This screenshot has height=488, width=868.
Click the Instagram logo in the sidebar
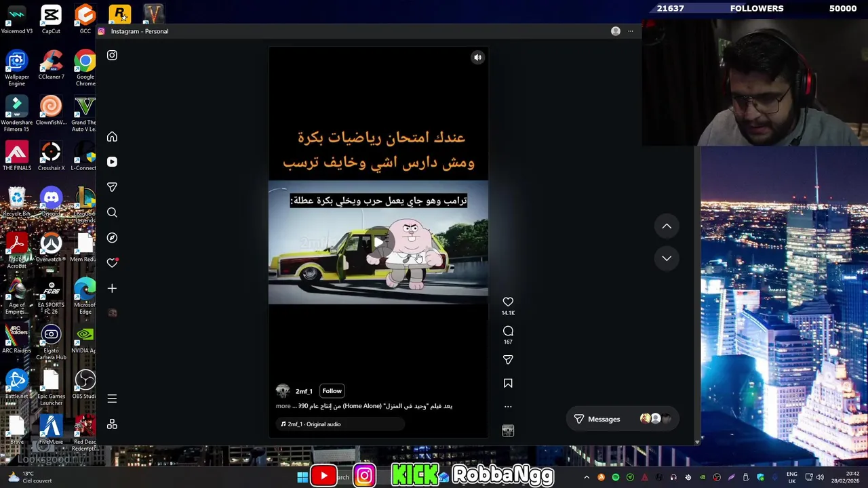[112, 56]
